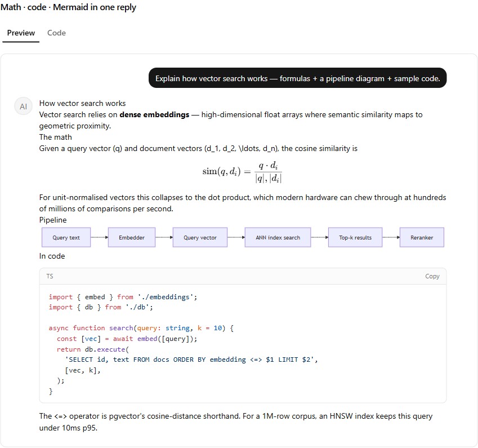Click the pgvector operator explanation paragraph

(236, 422)
